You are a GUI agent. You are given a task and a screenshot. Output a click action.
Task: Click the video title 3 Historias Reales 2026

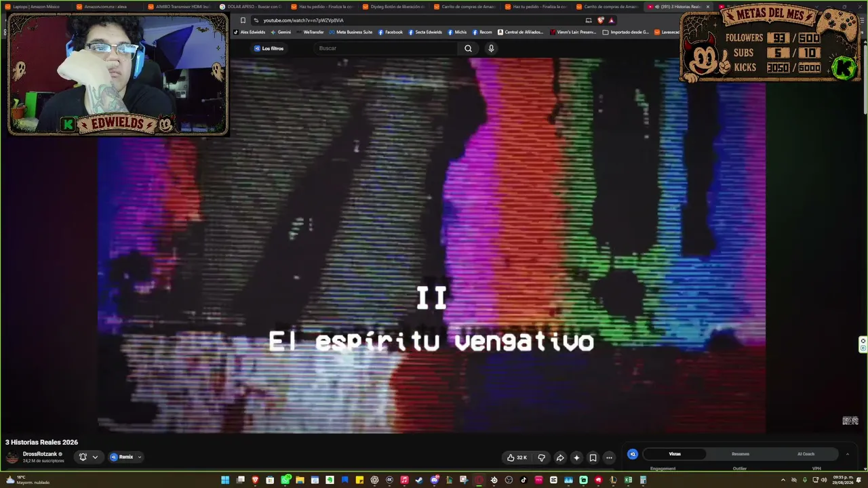[41, 442]
